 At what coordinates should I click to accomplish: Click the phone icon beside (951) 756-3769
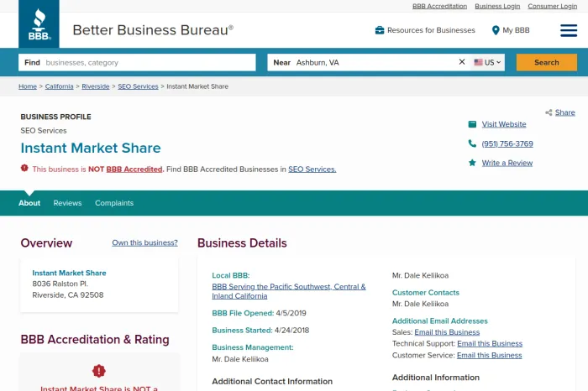pyautogui.click(x=472, y=143)
